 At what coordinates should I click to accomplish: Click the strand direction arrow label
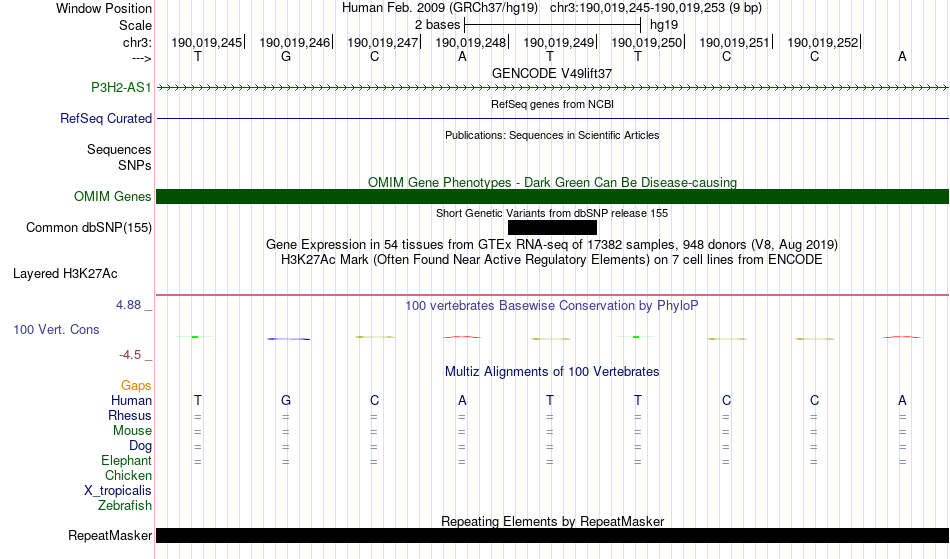pos(142,58)
